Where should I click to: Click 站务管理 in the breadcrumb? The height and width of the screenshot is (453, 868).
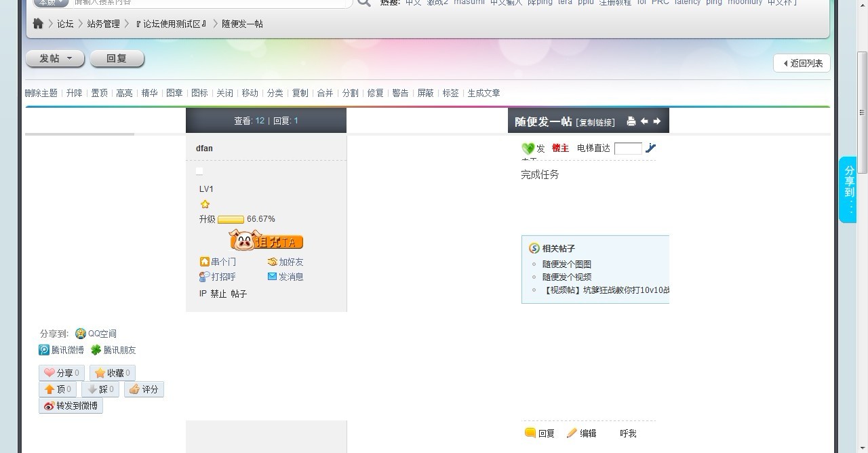103,24
